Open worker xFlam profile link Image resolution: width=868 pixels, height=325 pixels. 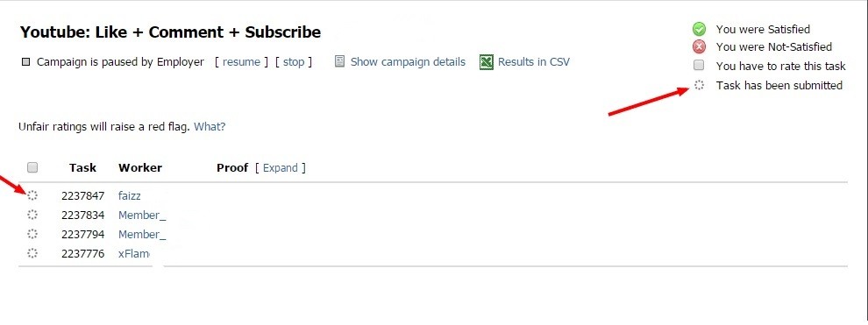click(134, 254)
